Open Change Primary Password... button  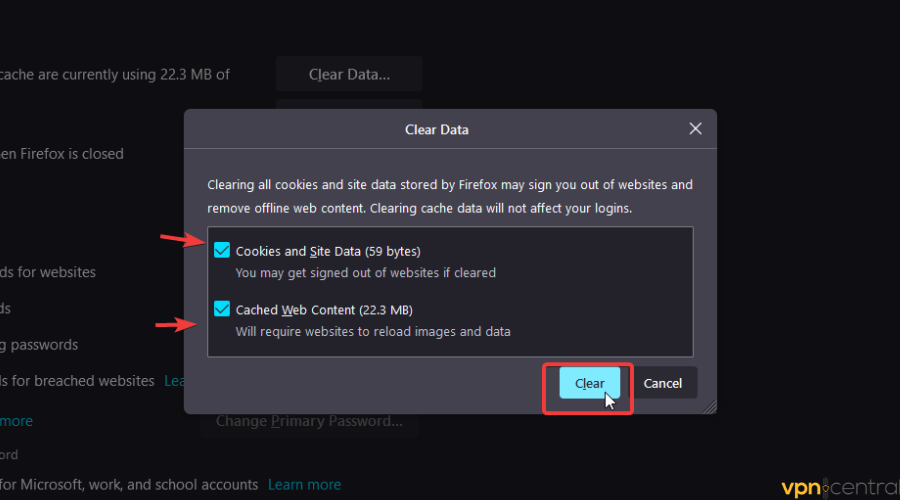308,421
